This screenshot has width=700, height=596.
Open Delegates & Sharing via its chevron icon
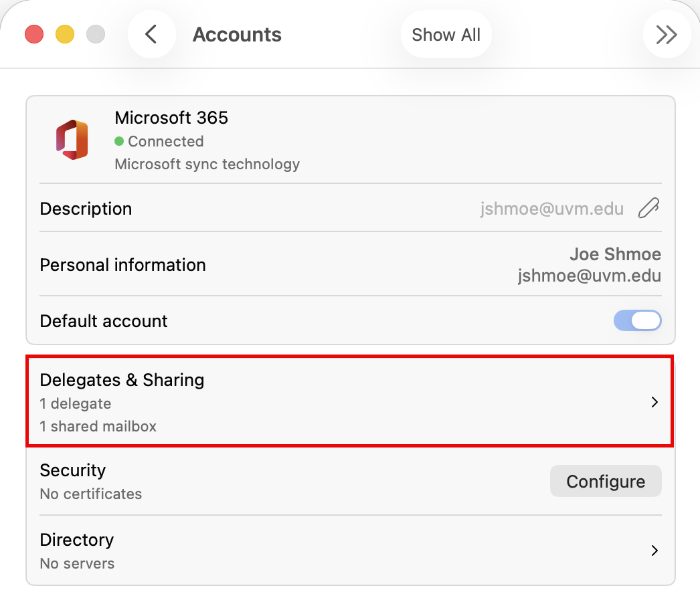(654, 402)
